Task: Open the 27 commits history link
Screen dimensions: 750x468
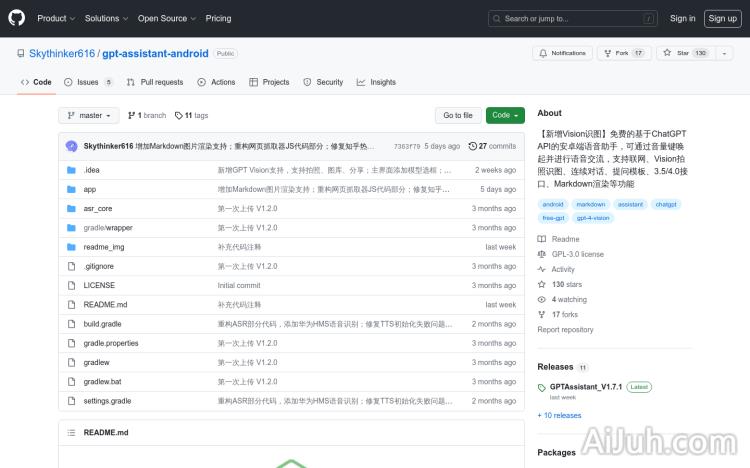Action: tap(492, 146)
